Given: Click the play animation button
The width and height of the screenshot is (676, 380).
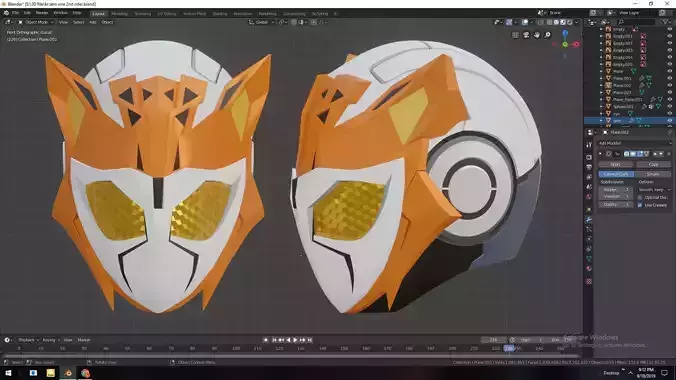Looking at the screenshot, I should pos(295,340).
